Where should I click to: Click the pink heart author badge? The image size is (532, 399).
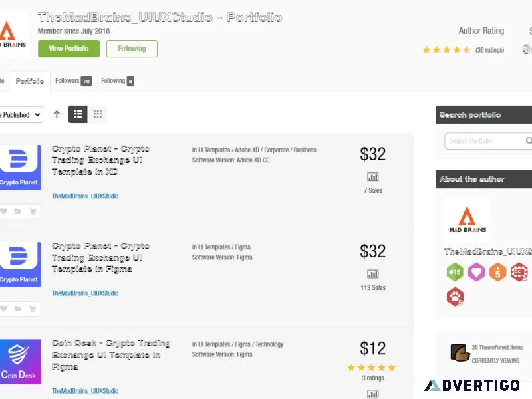pos(476,272)
